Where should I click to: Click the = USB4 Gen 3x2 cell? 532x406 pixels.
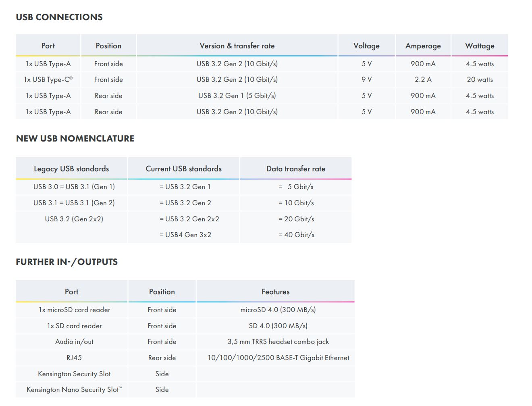[185, 235]
